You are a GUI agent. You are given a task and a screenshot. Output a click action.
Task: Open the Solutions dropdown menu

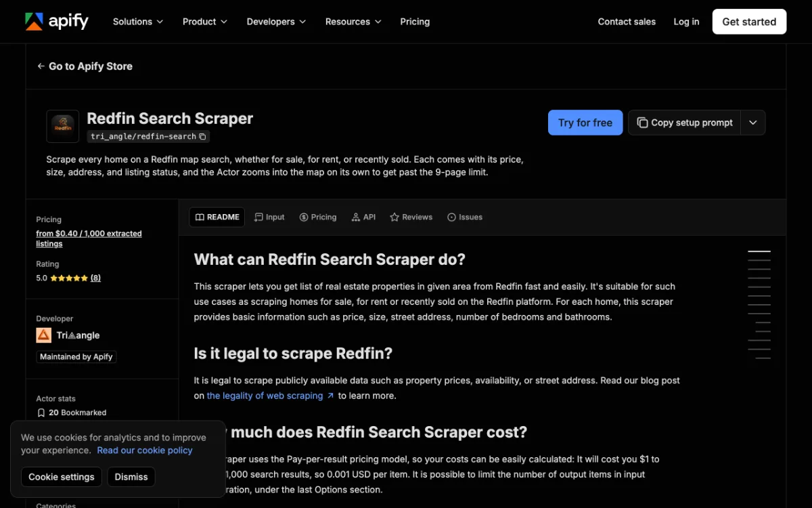point(138,22)
